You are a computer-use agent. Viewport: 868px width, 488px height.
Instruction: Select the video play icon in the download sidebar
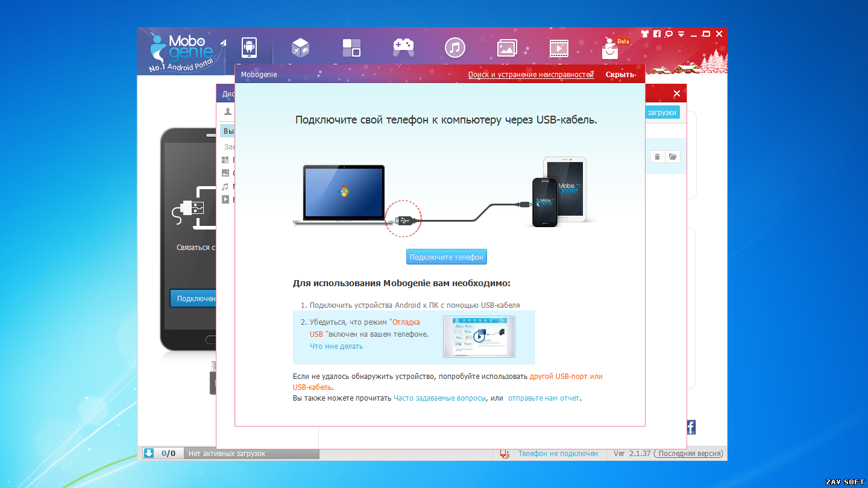click(225, 199)
